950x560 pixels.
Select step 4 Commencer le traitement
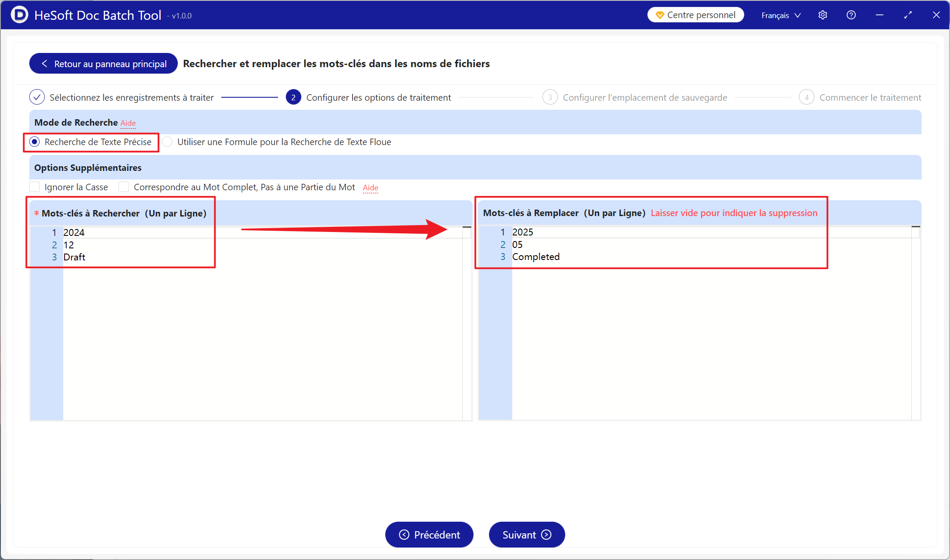860,97
